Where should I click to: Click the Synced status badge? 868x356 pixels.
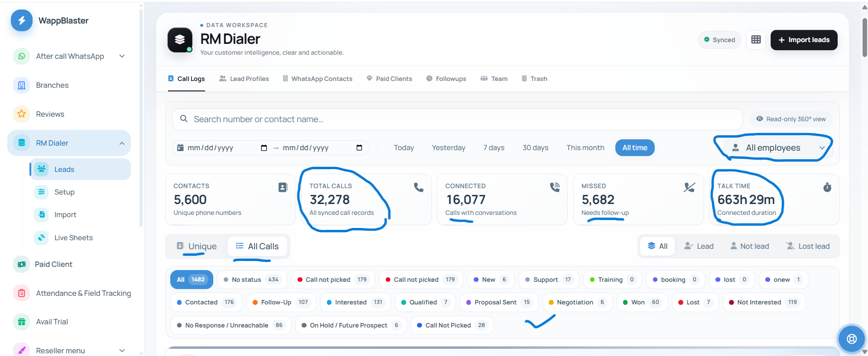719,40
